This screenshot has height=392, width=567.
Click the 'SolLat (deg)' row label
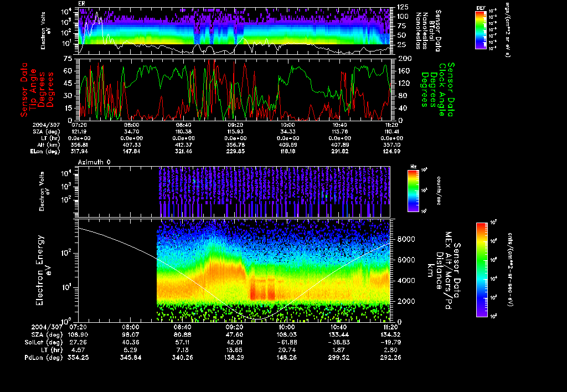pyautogui.click(x=43, y=342)
